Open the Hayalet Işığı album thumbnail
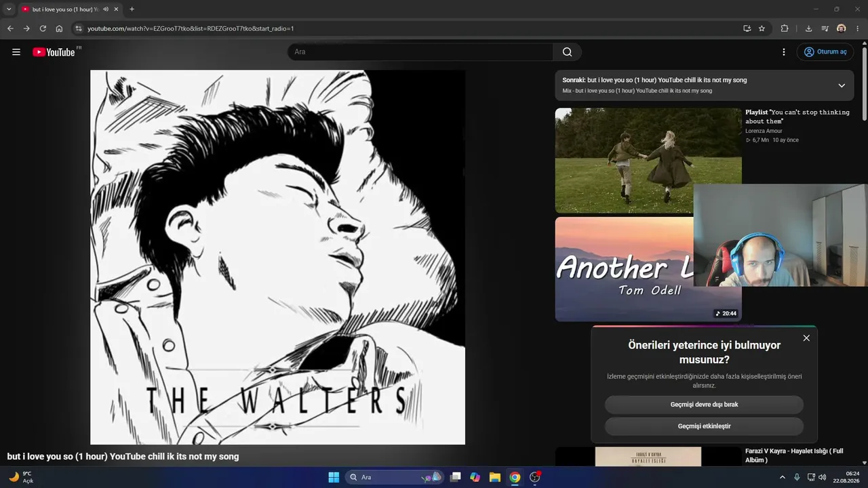This screenshot has height=488, width=868. pyautogui.click(x=648, y=457)
